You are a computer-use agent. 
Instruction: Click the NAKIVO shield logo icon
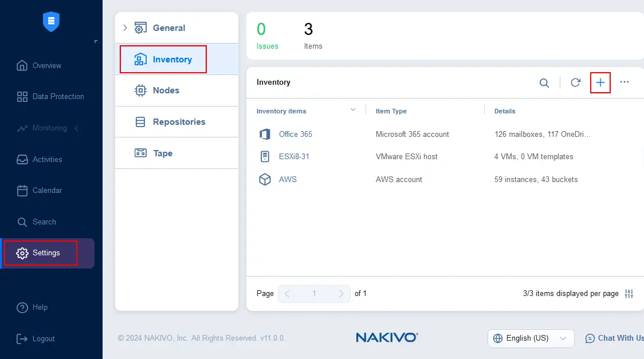pos(52,21)
